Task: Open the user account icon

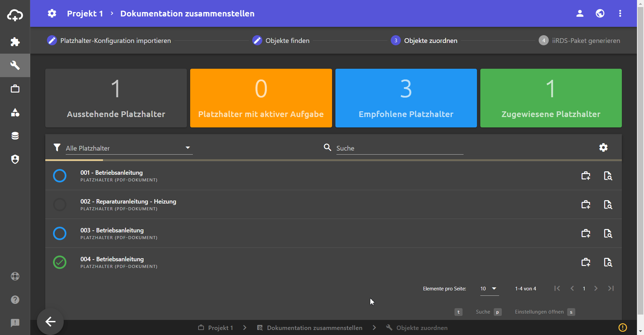Action: tap(580, 13)
